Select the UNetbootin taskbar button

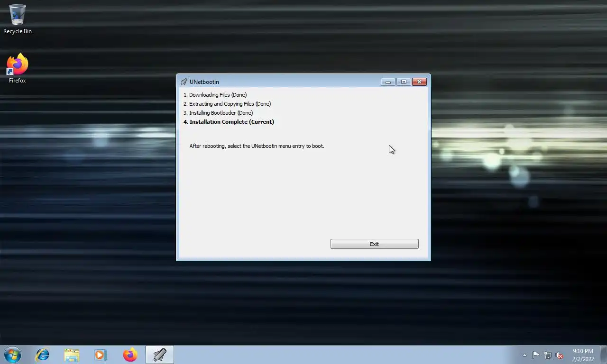160,355
